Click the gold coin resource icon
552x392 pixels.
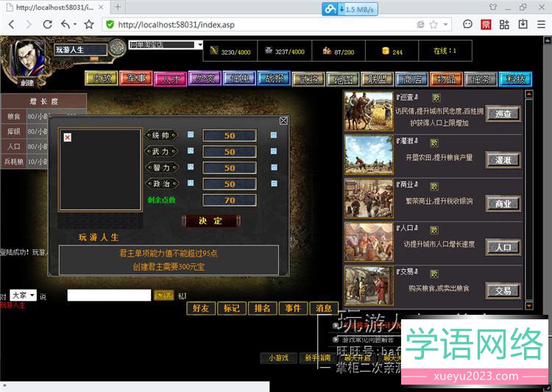tap(385, 51)
